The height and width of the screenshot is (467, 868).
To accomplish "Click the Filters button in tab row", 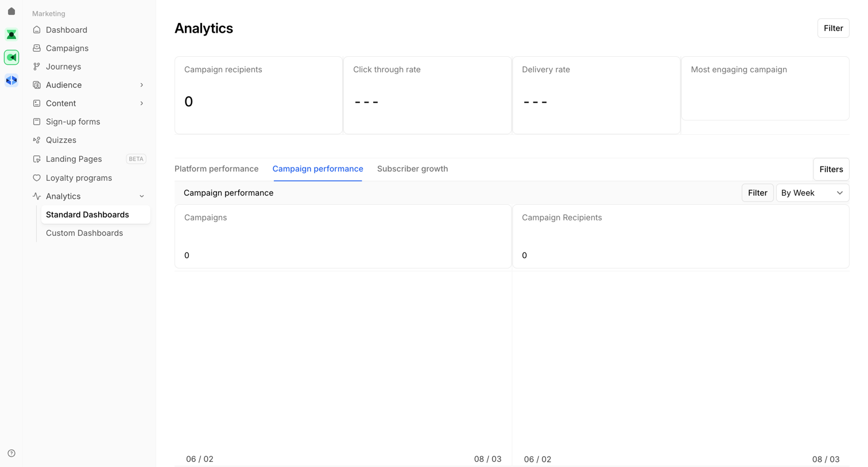I will click(831, 169).
